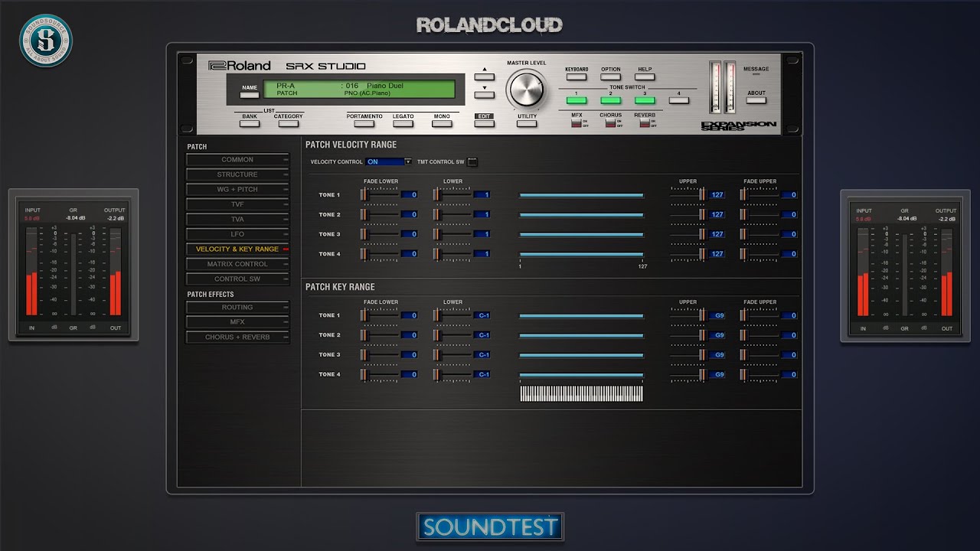The width and height of the screenshot is (980, 551).
Task: Click the Name button
Action: click(250, 95)
